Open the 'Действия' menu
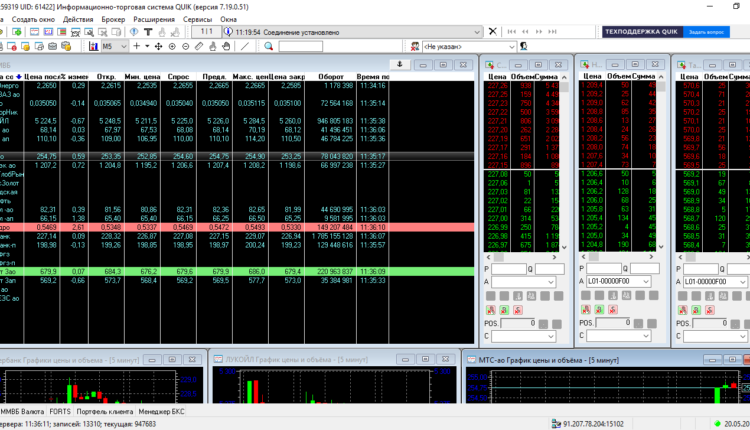 [x=78, y=19]
